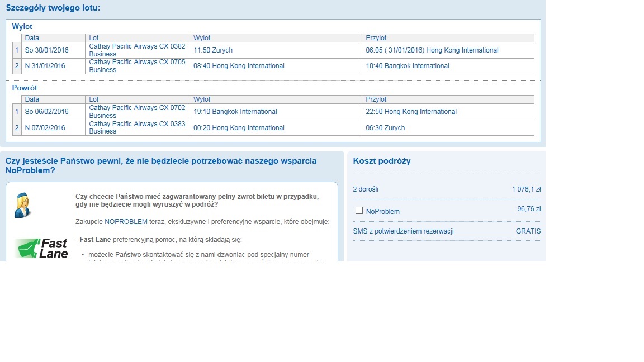
Task: Click the Powrót section heading
Action: point(25,88)
